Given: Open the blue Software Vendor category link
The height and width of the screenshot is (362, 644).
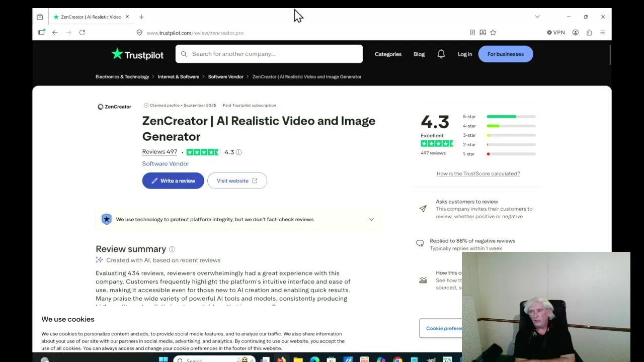Looking at the screenshot, I should pyautogui.click(x=166, y=163).
